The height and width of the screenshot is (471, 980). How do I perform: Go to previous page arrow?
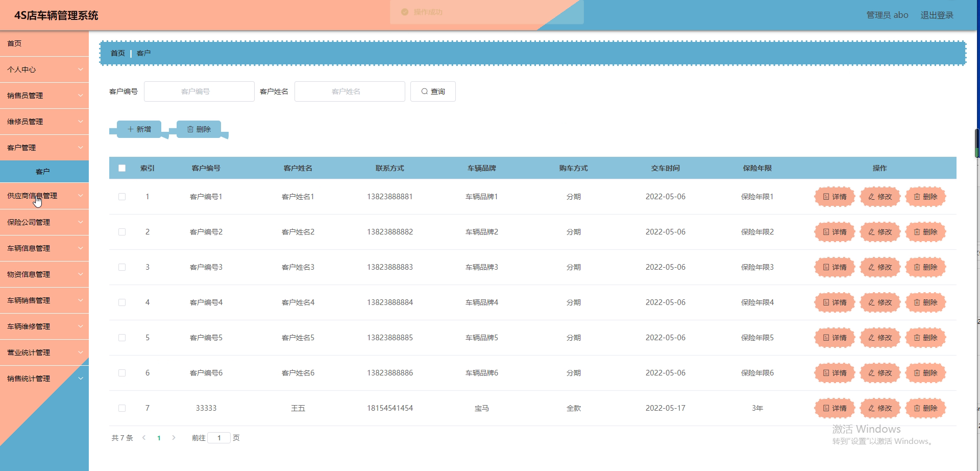pos(144,438)
